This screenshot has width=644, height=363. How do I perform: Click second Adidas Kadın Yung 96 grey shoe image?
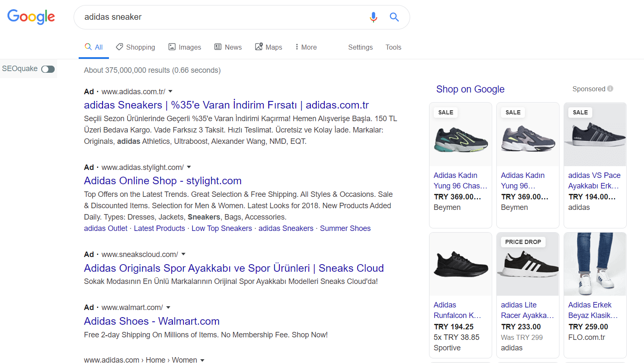pyautogui.click(x=528, y=135)
